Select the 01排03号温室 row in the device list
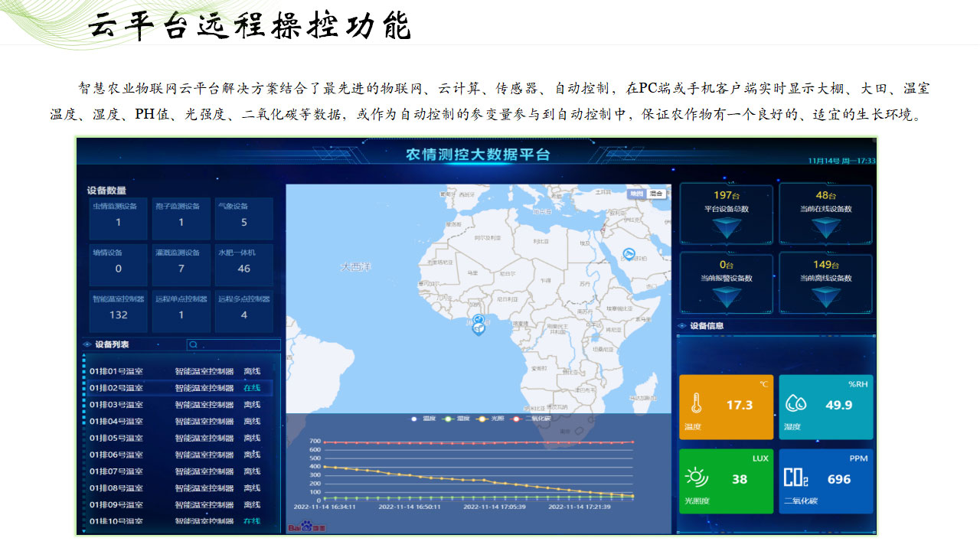 pyautogui.click(x=180, y=405)
